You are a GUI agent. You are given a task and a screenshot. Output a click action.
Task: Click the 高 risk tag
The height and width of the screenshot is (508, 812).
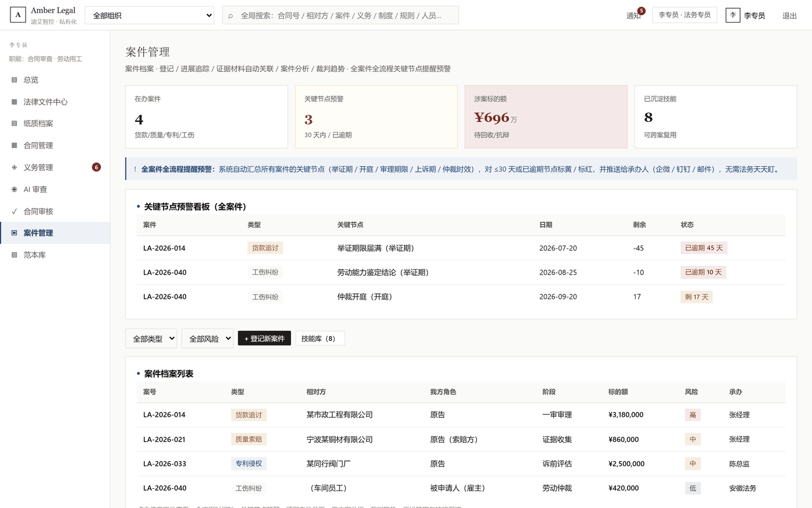click(x=693, y=415)
